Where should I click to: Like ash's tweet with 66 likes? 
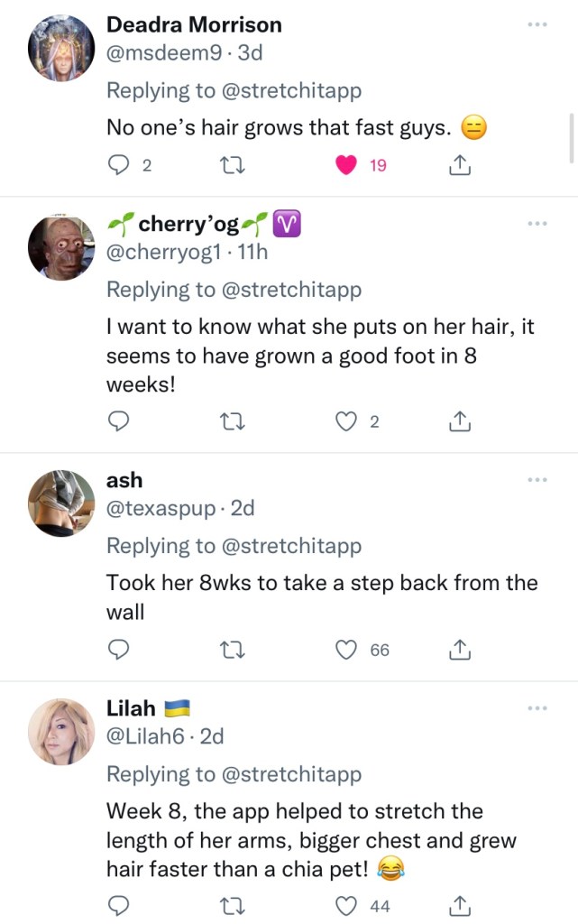(x=345, y=649)
